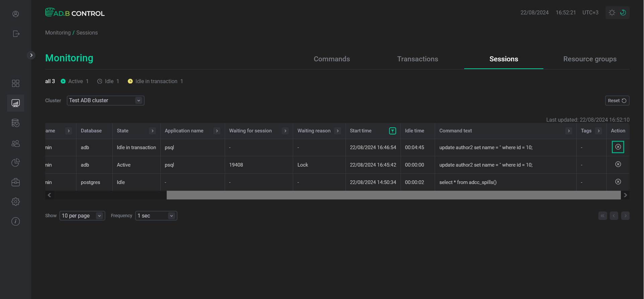This screenshot has height=299, width=644.
Task: Terminate the postgres Idle session
Action: (618, 182)
